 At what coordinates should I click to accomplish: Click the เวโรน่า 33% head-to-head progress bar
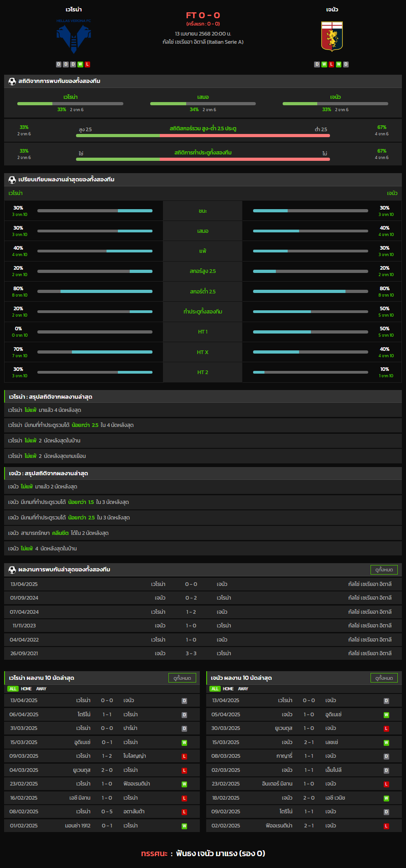(70, 104)
